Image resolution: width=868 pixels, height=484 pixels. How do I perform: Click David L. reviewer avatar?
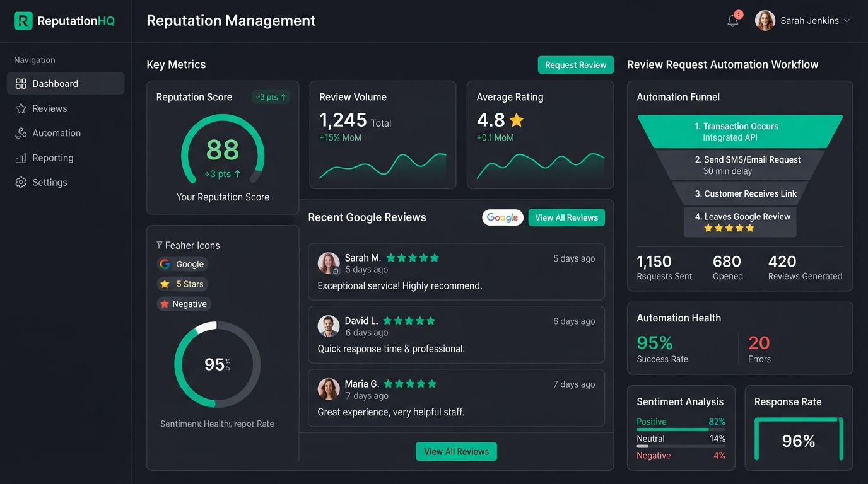(x=329, y=326)
